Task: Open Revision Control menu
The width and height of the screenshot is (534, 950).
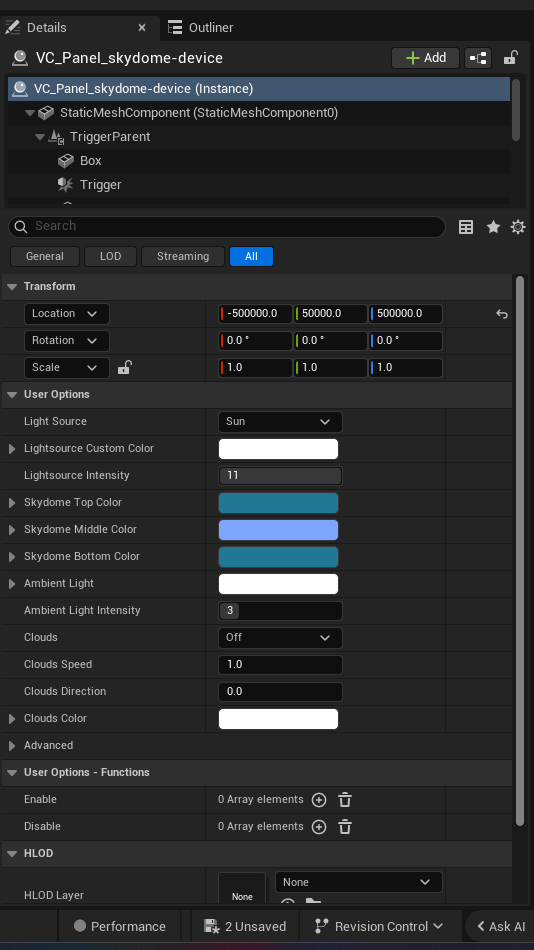Action: point(380,927)
